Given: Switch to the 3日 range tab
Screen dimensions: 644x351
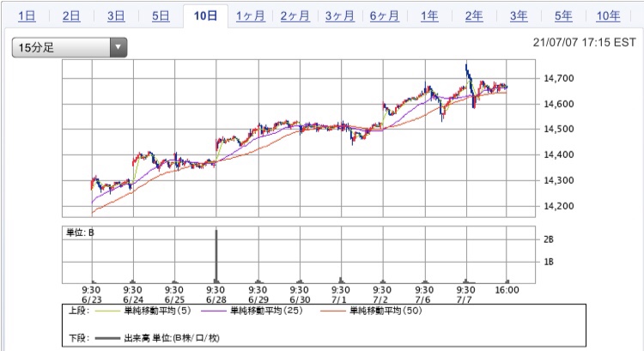Looking at the screenshot, I should click(116, 16).
